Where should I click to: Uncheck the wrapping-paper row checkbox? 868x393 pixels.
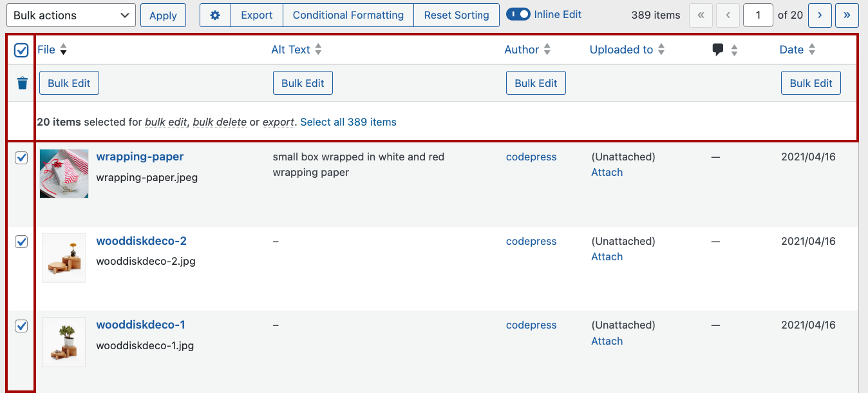click(21, 158)
